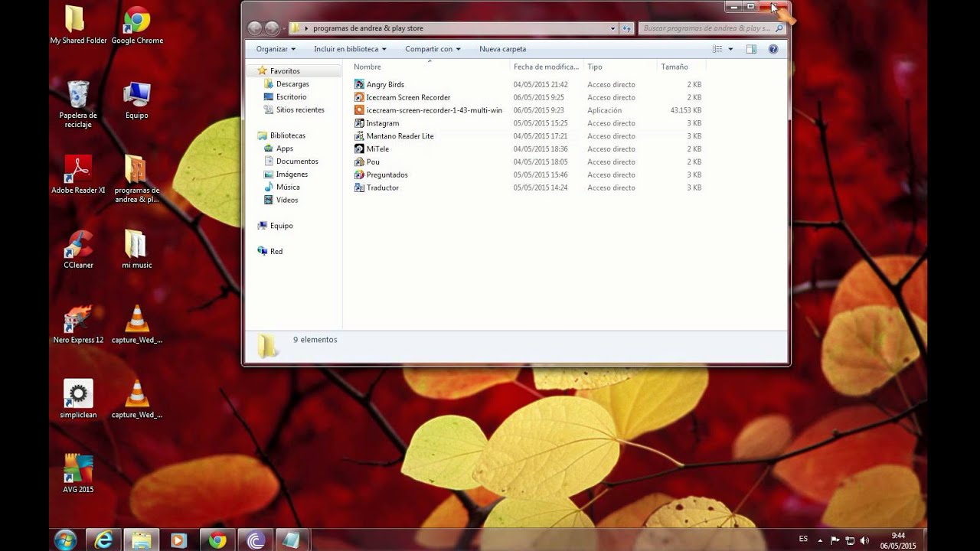Open the taskbar clock showing 9:44
Image resolution: width=980 pixels, height=551 pixels.
pyautogui.click(x=898, y=540)
